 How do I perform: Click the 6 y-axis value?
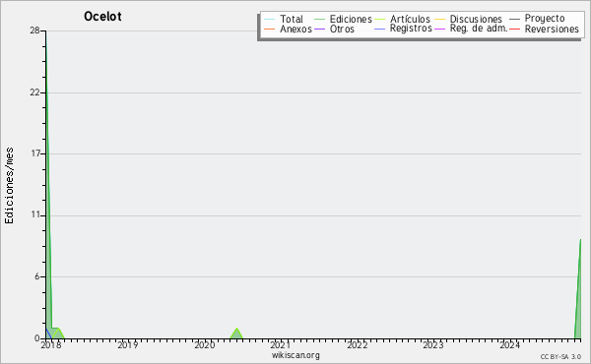[37, 276]
